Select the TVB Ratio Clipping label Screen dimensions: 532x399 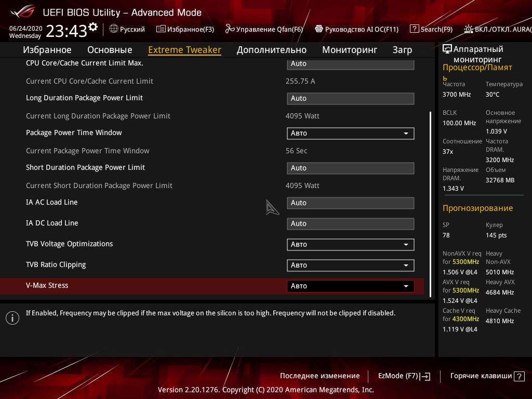pyautogui.click(x=56, y=264)
